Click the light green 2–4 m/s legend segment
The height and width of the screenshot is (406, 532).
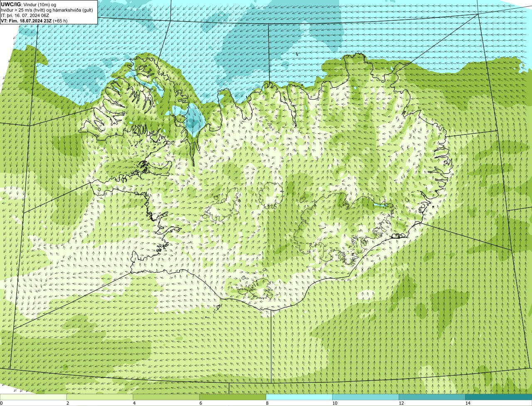click(100, 397)
